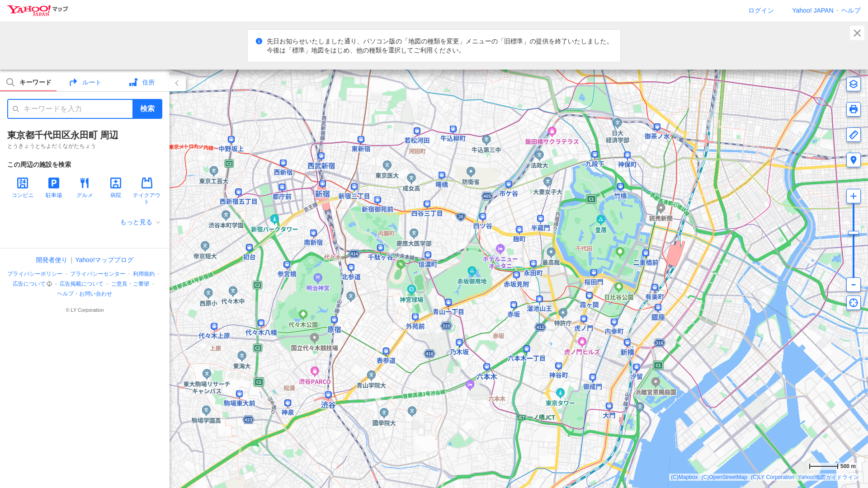Click the 表参道 station icon
The image size is (868, 488).
click(x=386, y=352)
